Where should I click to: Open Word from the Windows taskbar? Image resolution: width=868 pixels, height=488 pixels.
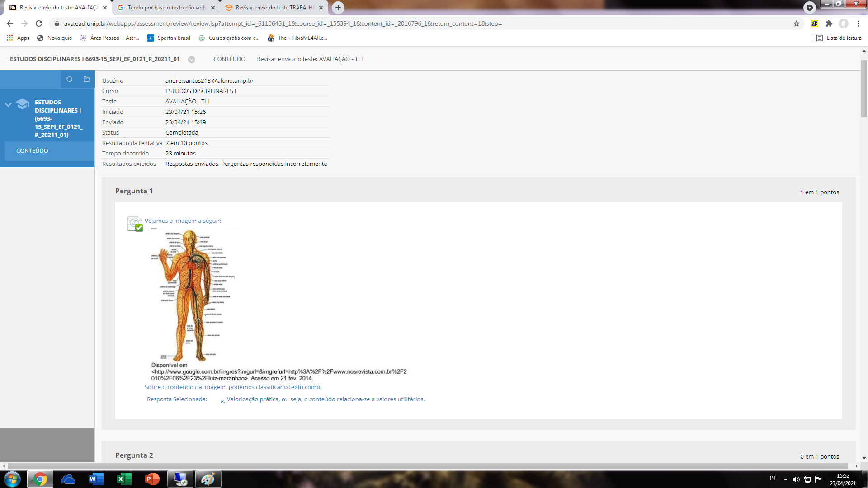(96, 479)
